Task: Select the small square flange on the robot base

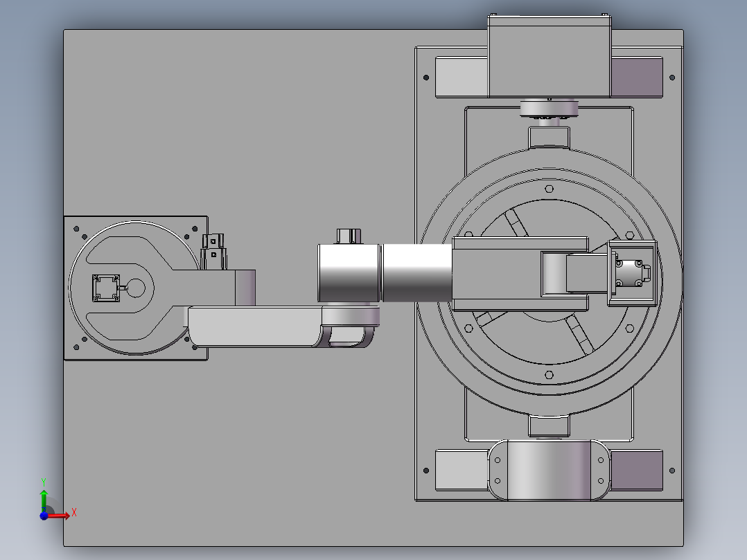Action: (x=106, y=288)
